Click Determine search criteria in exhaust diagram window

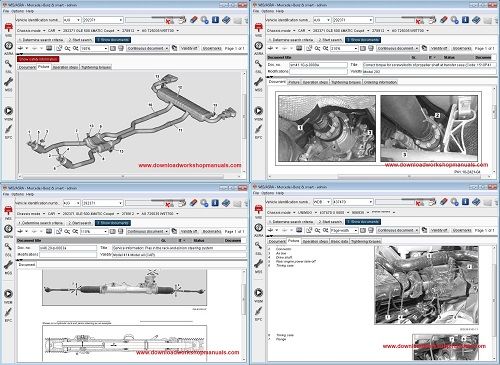click(41, 40)
